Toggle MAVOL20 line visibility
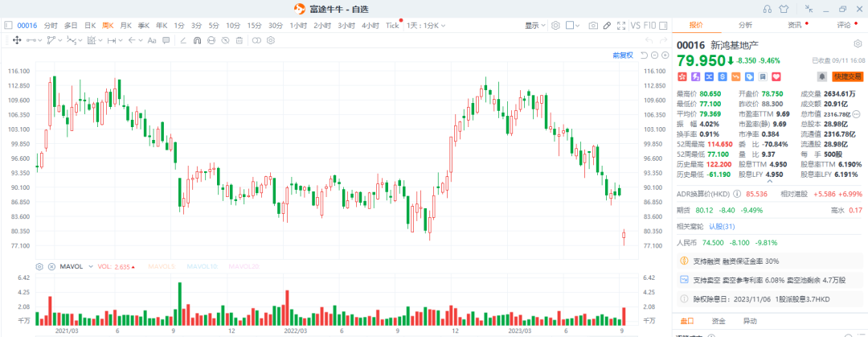 (x=244, y=266)
